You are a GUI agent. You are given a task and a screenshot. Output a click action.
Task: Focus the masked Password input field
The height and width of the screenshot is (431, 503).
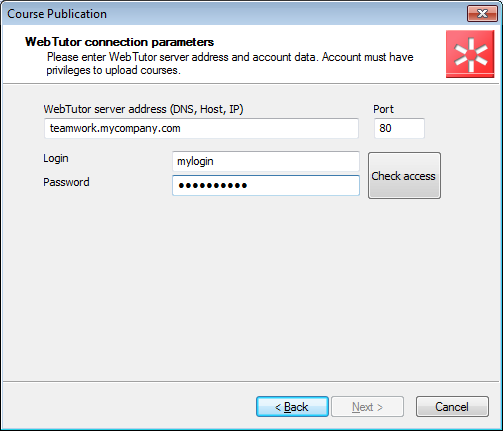[266, 185]
